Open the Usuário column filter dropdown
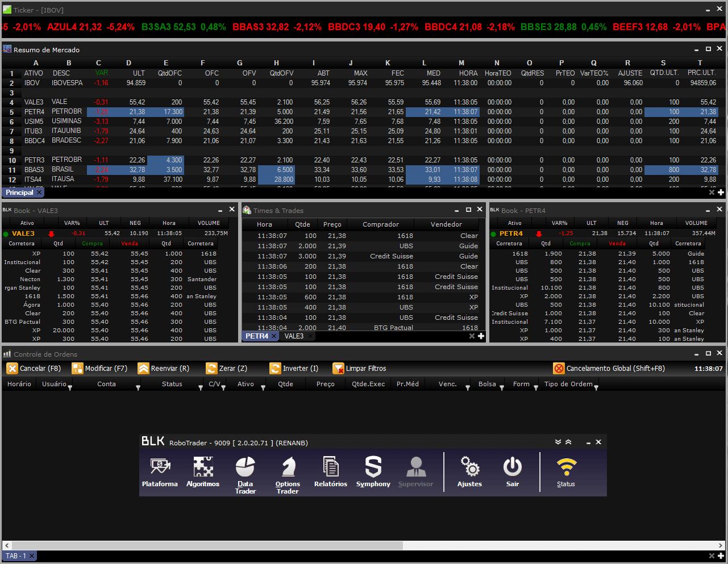 (70, 387)
